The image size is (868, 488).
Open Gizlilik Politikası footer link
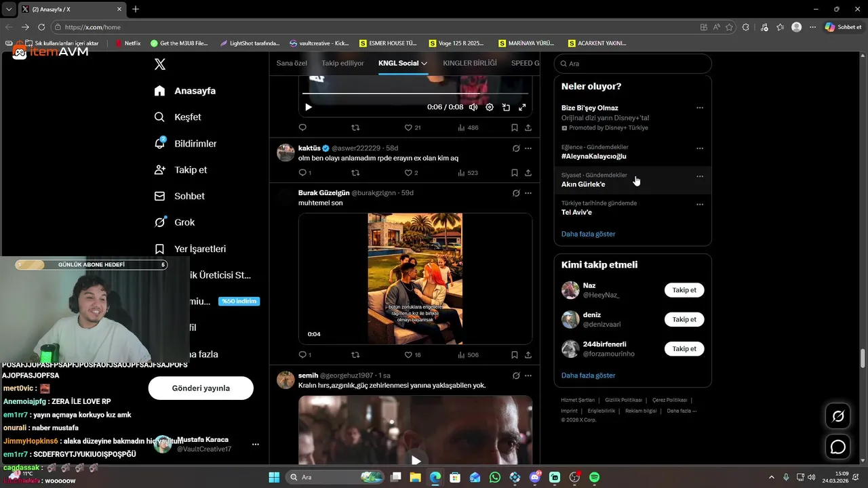[623, 400]
